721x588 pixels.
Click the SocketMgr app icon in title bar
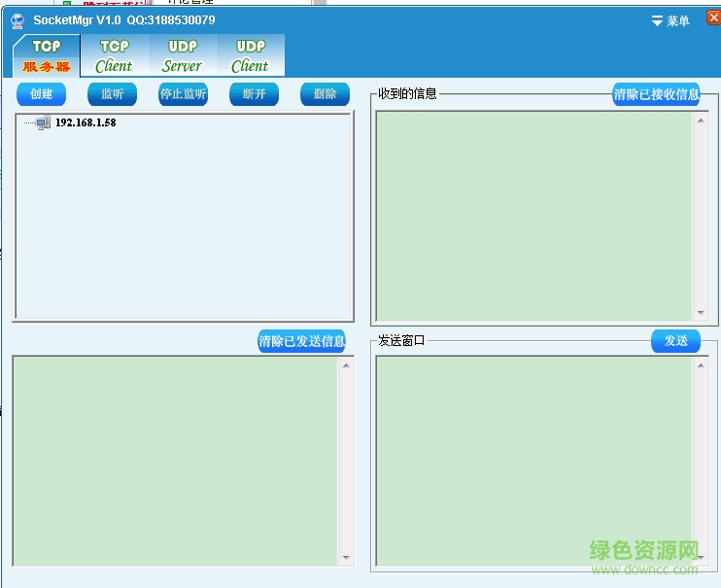tap(17, 21)
